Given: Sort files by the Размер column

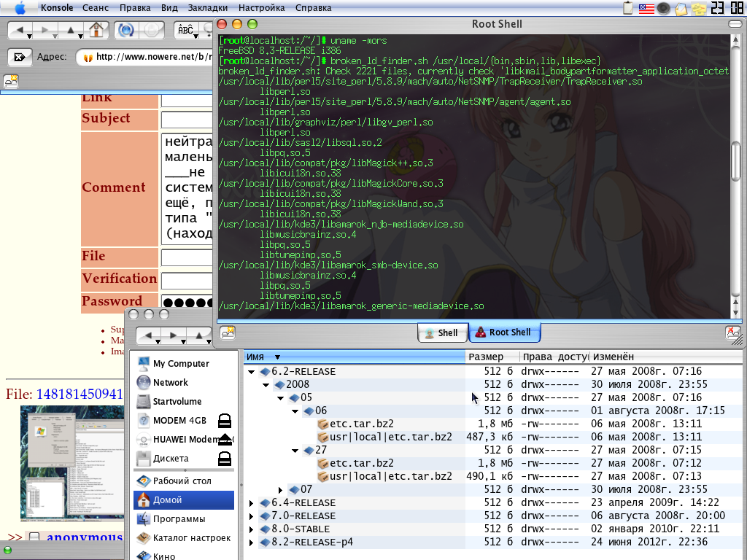Looking at the screenshot, I should pos(492,357).
